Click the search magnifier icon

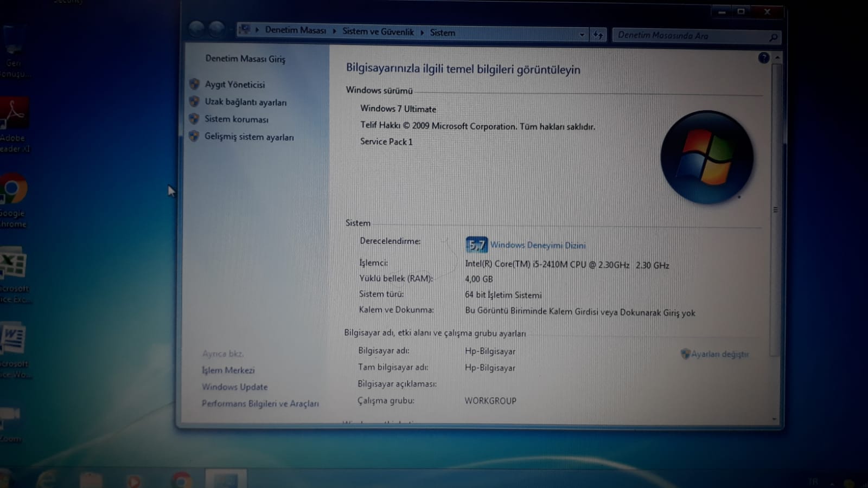[774, 37]
